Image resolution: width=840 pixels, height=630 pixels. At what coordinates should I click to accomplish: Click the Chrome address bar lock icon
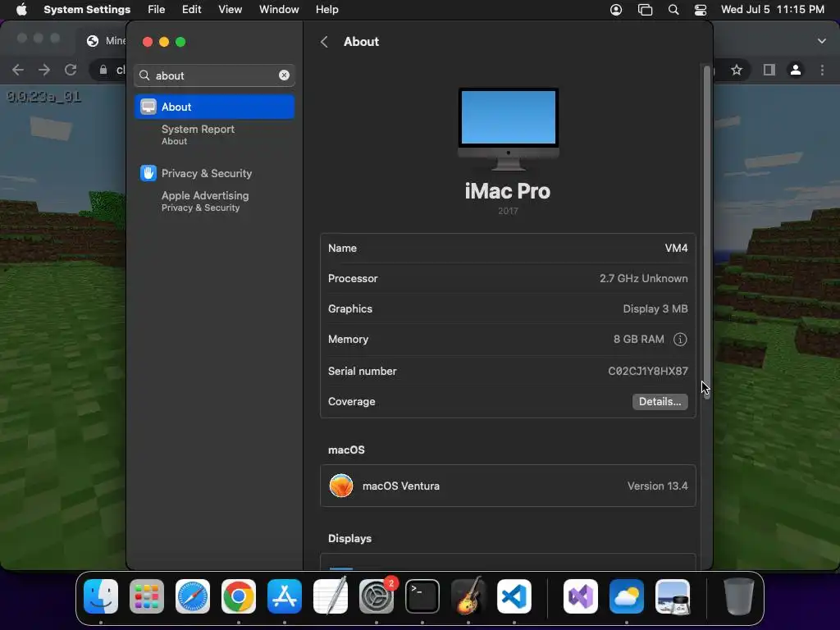pyautogui.click(x=103, y=70)
